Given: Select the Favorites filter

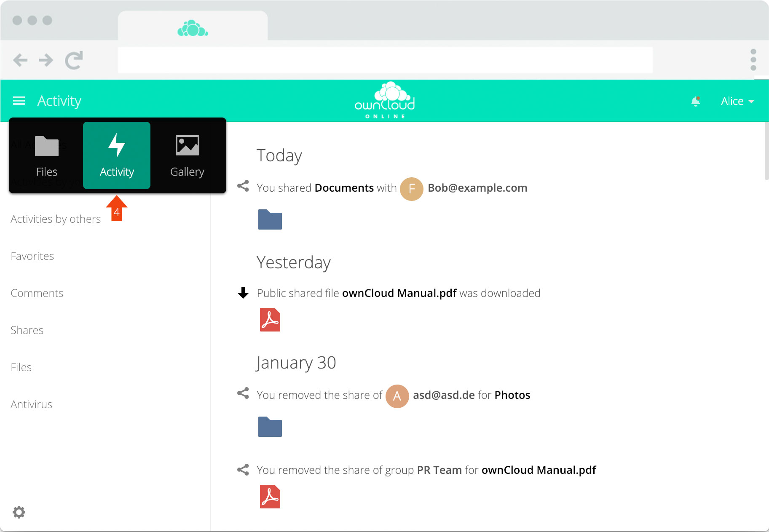Looking at the screenshot, I should 32,256.
